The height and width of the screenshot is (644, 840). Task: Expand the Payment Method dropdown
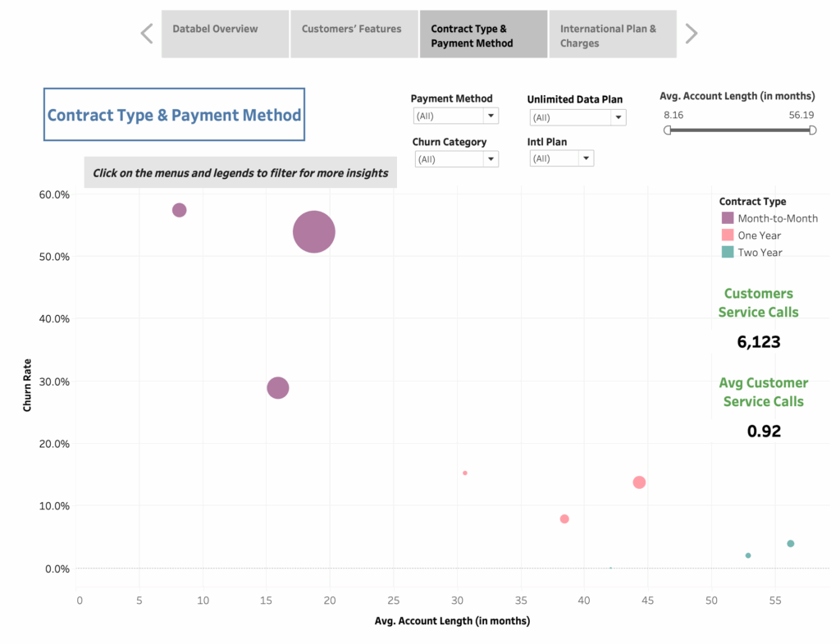click(490, 116)
